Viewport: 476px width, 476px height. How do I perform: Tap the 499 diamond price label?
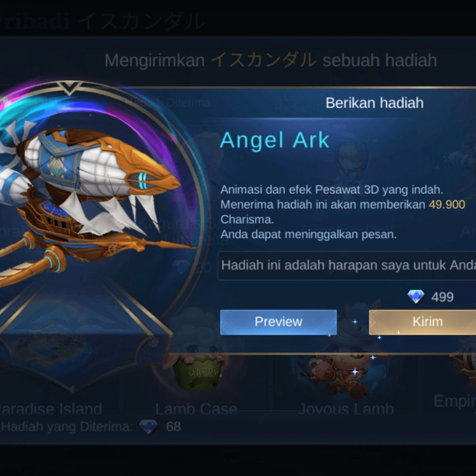click(442, 297)
